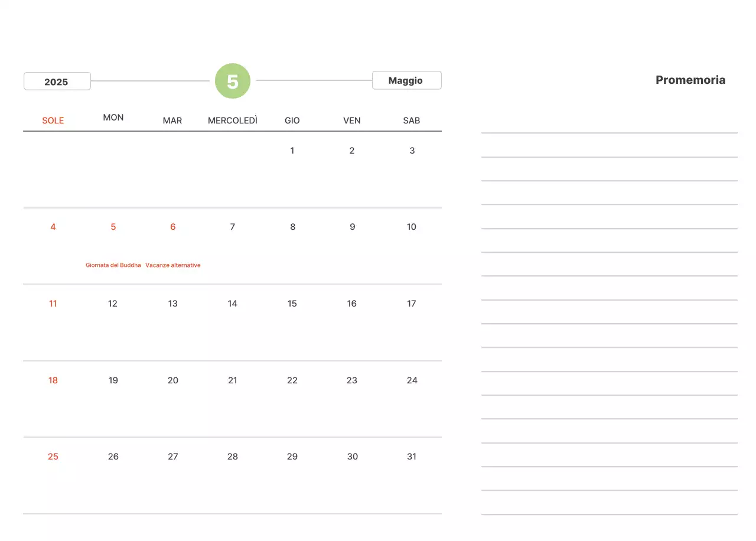
Task: Pick date 6 marked in red
Action: (x=173, y=227)
